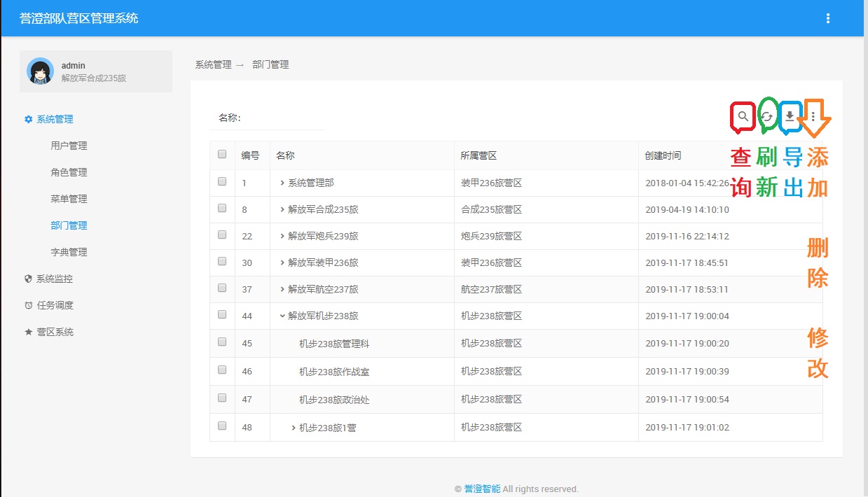
Task: Check the checkbox for 解放军合成235旅 row
Action: (221, 207)
